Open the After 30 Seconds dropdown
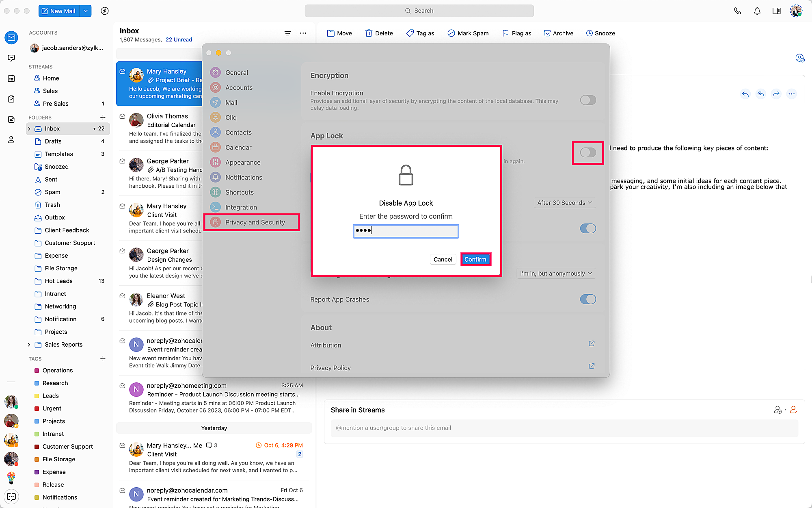This screenshot has width=812, height=508. point(564,203)
